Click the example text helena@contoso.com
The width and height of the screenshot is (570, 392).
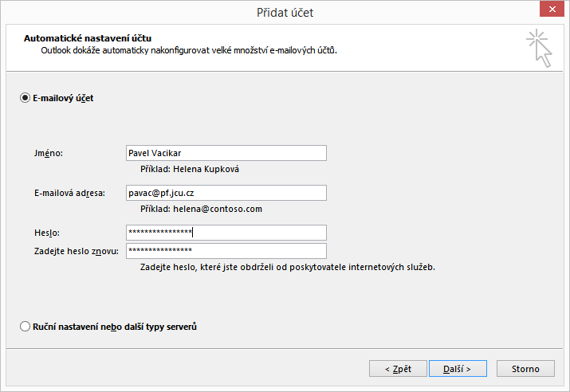(218, 209)
